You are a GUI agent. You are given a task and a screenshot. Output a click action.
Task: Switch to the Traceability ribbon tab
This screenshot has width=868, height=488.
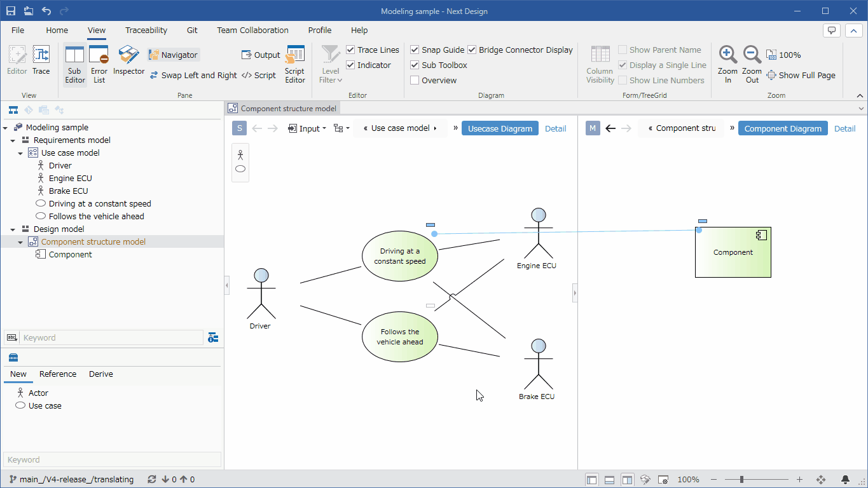[x=146, y=30]
